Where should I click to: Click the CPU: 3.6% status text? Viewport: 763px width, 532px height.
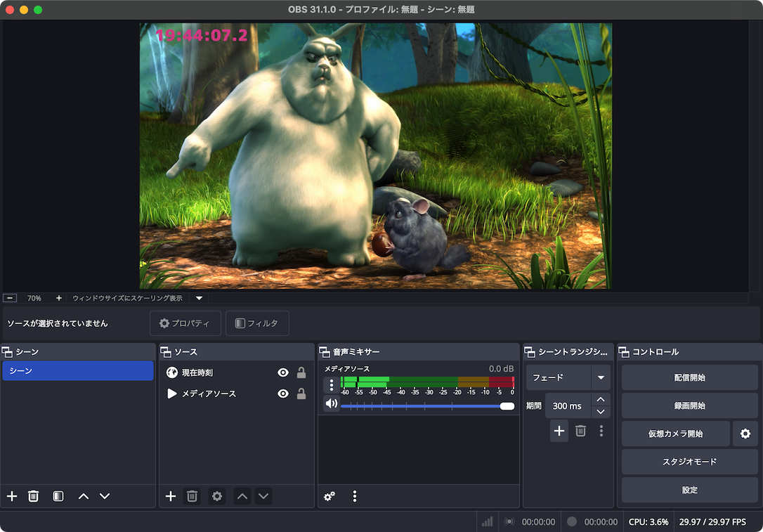[x=648, y=521]
